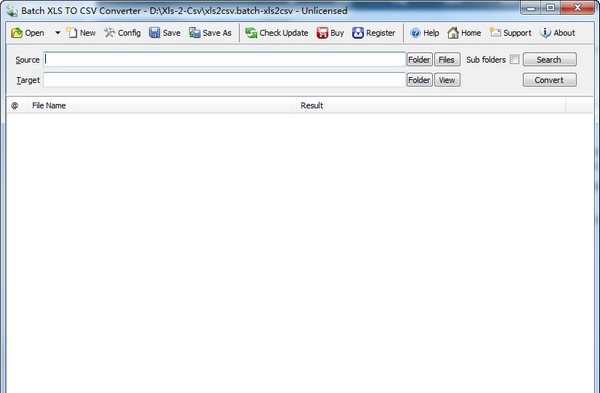
Task: Click the Register user icon
Action: coord(358,33)
